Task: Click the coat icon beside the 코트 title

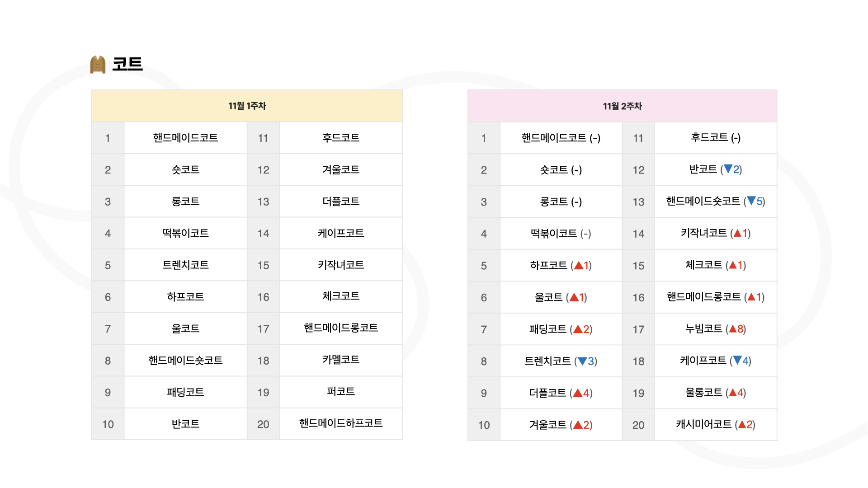Action: point(98,65)
